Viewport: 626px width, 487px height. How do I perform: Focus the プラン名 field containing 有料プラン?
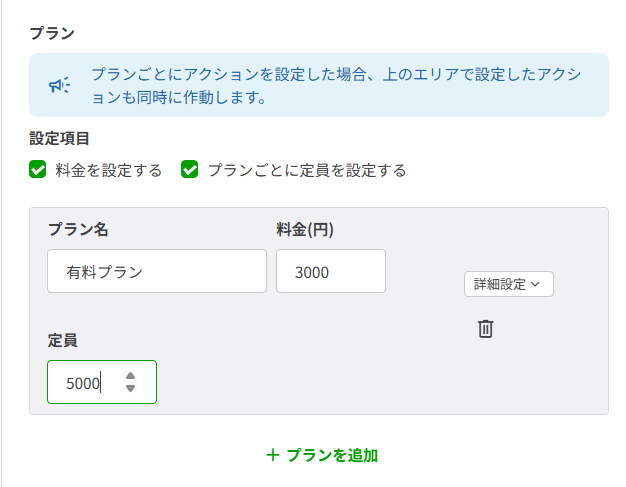pos(157,271)
